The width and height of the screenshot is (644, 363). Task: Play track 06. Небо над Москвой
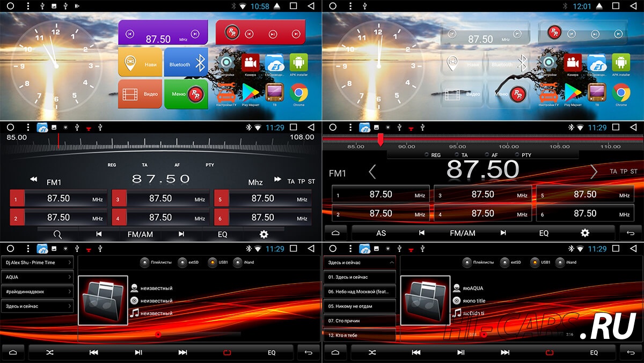click(360, 292)
